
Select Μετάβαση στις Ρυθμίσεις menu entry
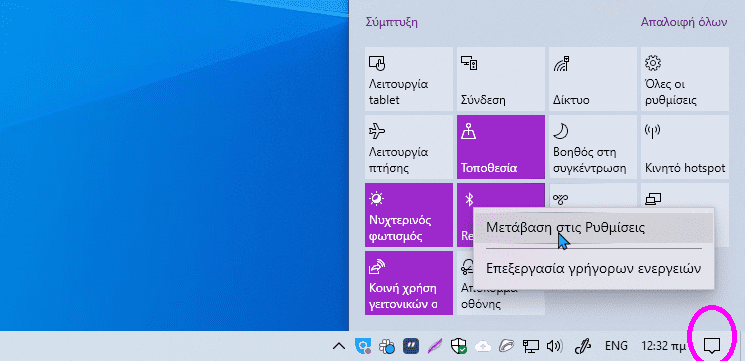point(594,228)
